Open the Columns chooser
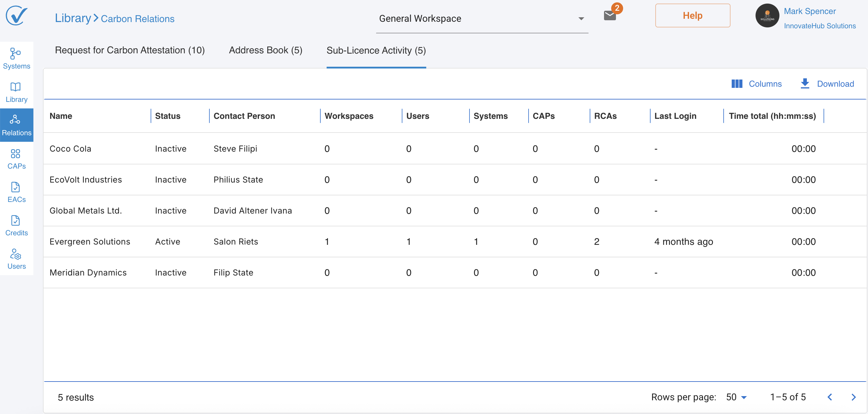Screen dimensions: 868x414 tap(756, 83)
